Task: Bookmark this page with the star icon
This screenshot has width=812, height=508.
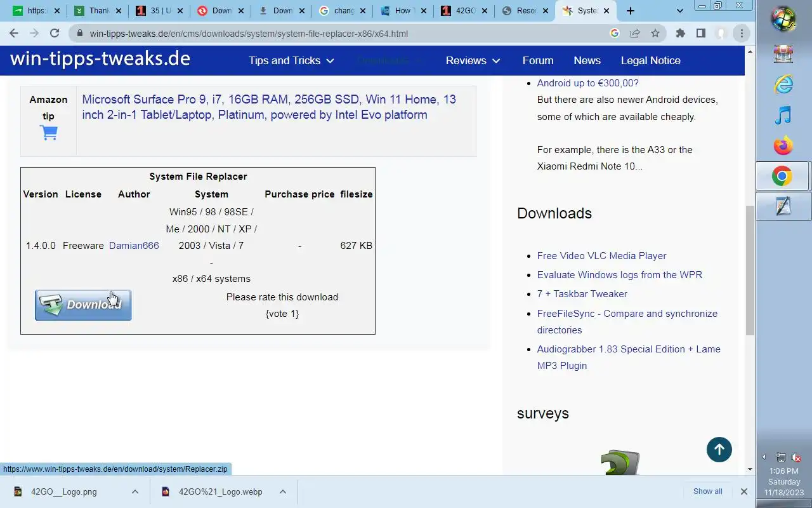Action: click(655, 34)
